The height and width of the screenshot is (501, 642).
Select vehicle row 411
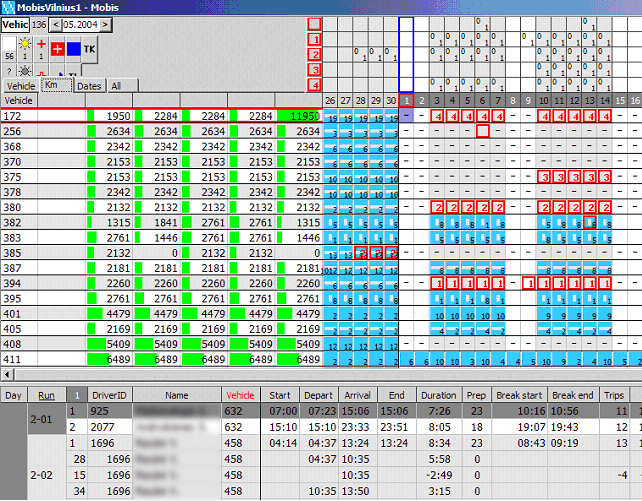(x=161, y=359)
